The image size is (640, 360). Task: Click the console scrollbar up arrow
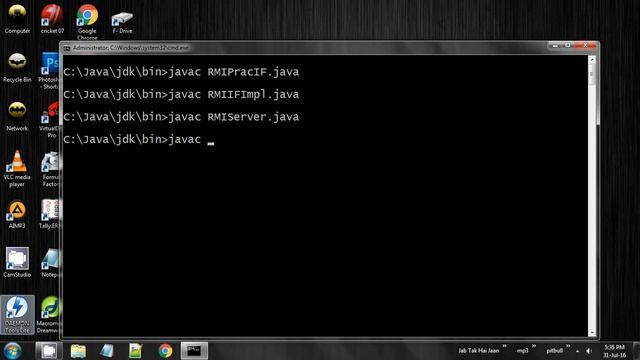coord(592,60)
